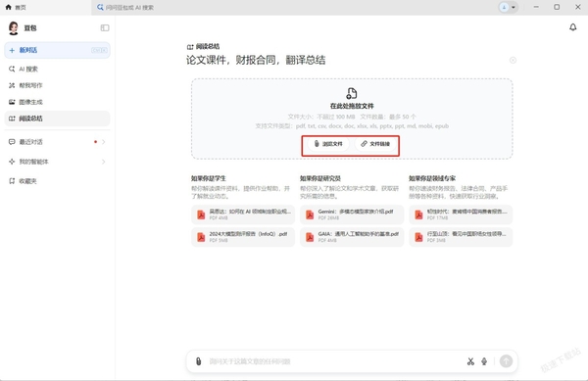Expand the 我的智能体 chevron arrow

(x=104, y=162)
